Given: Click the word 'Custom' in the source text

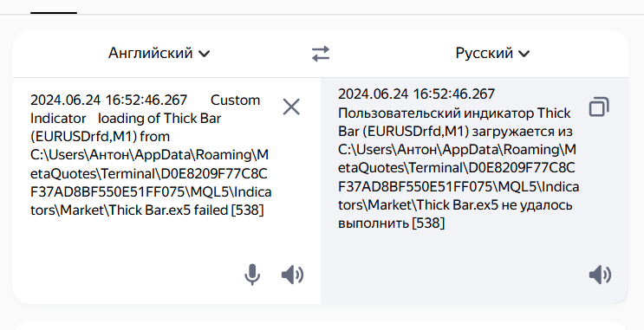Looking at the screenshot, I should coord(236,100).
